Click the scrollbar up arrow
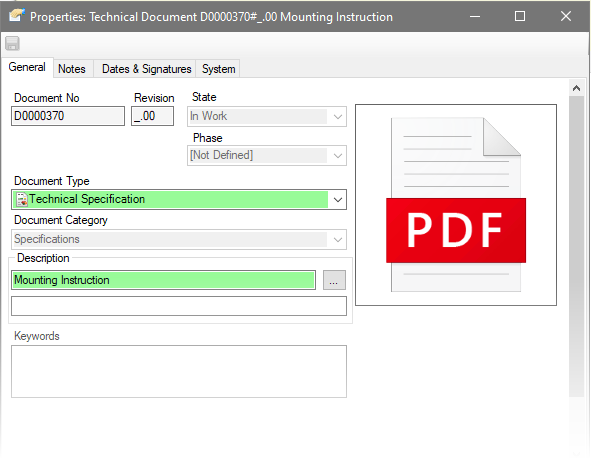Viewport: 591px width, 459px height. [576, 88]
